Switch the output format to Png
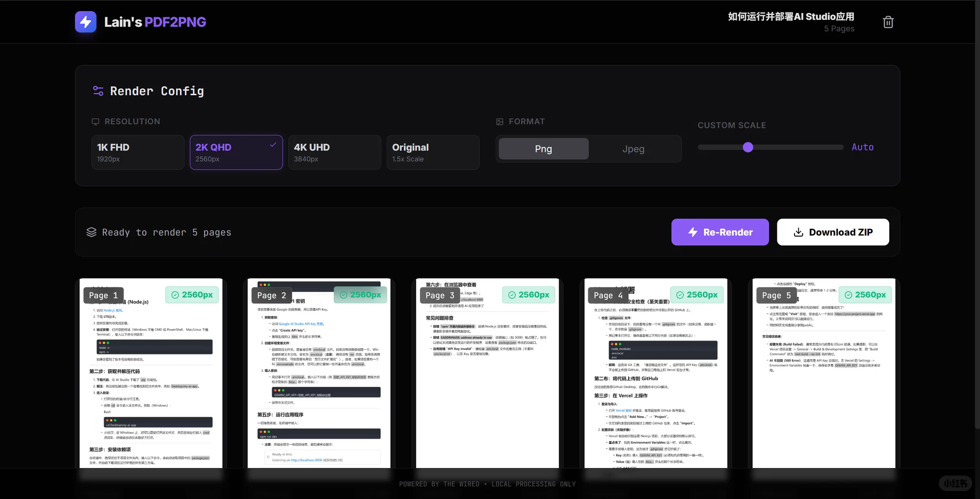 pyautogui.click(x=543, y=149)
